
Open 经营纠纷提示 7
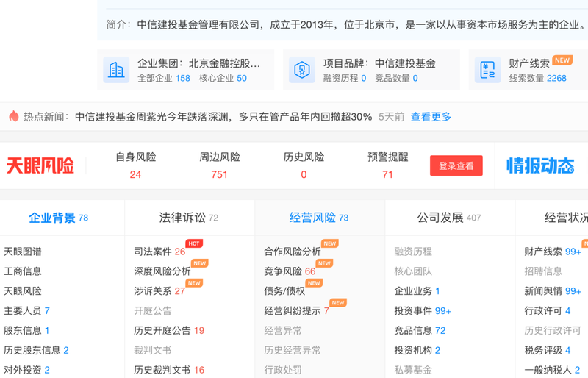pos(297,310)
